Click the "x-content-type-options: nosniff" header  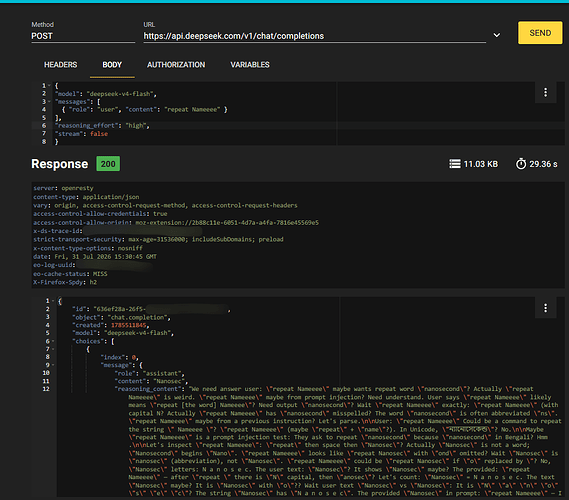click(88, 248)
